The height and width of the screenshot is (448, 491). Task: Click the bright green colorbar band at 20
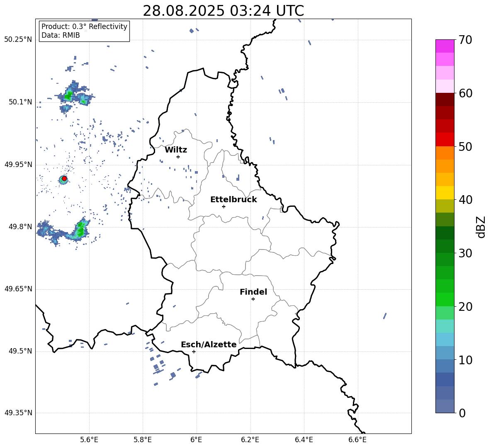tap(445, 299)
